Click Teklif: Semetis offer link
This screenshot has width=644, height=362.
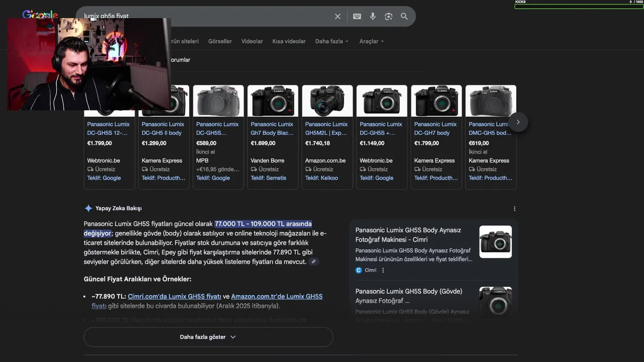pos(268,178)
